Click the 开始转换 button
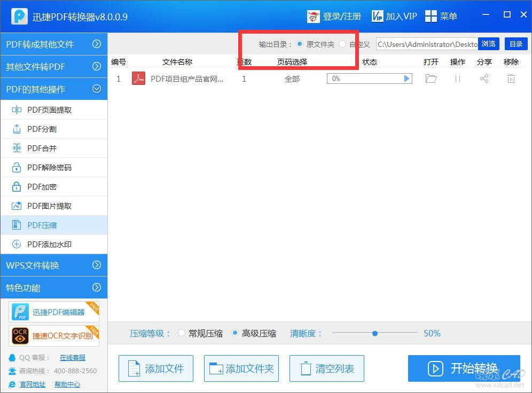Viewport: 532px width, 393px height. pos(464,368)
